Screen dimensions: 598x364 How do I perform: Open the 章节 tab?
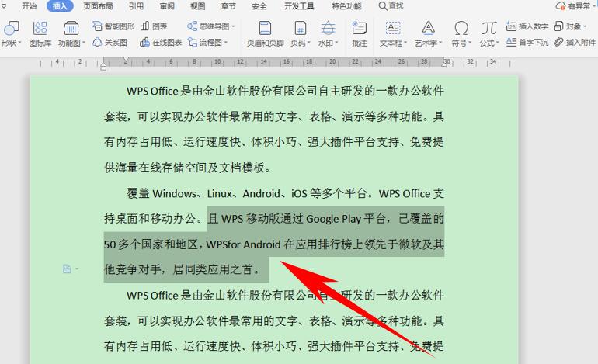[x=228, y=6]
